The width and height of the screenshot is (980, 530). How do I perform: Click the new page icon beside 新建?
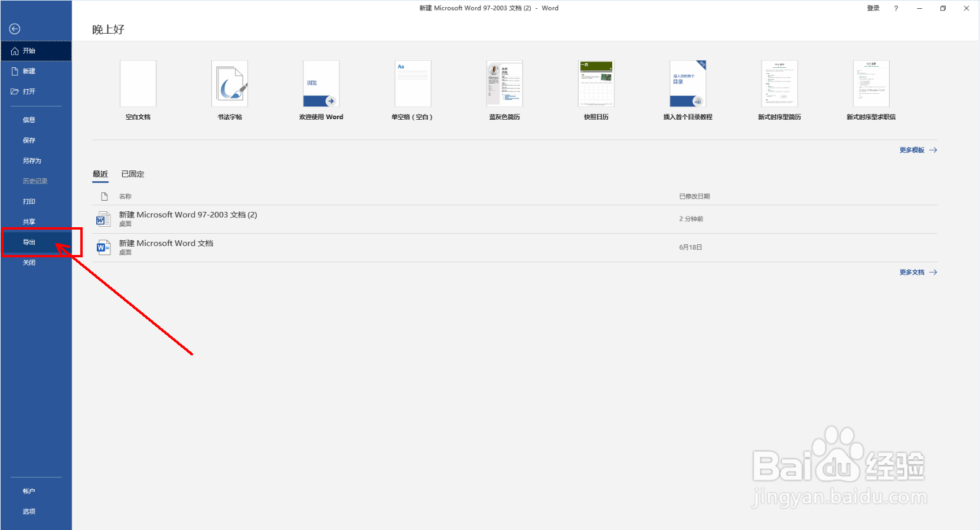pos(15,71)
